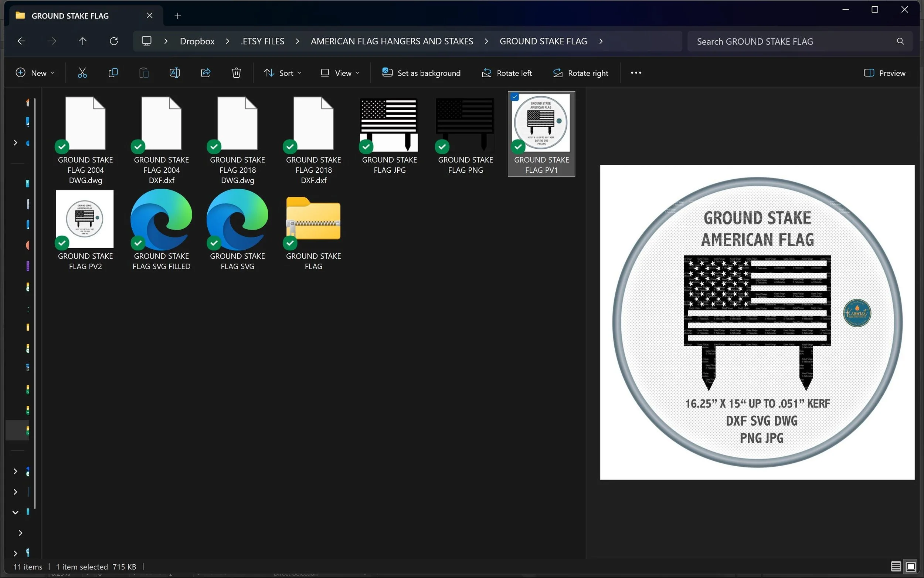Expand the New item dropdown
Viewport: 924px width, 578px height.
tap(35, 72)
